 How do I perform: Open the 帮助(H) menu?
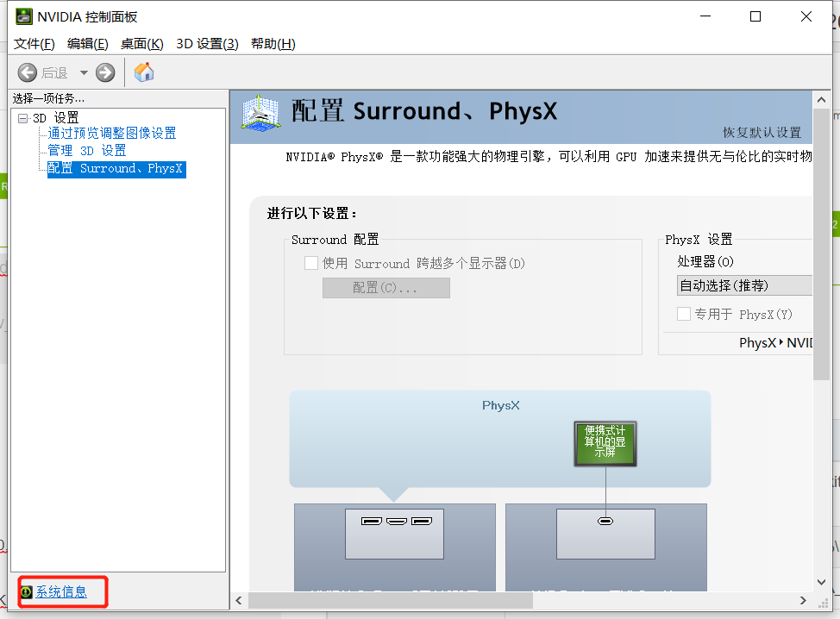(273, 44)
